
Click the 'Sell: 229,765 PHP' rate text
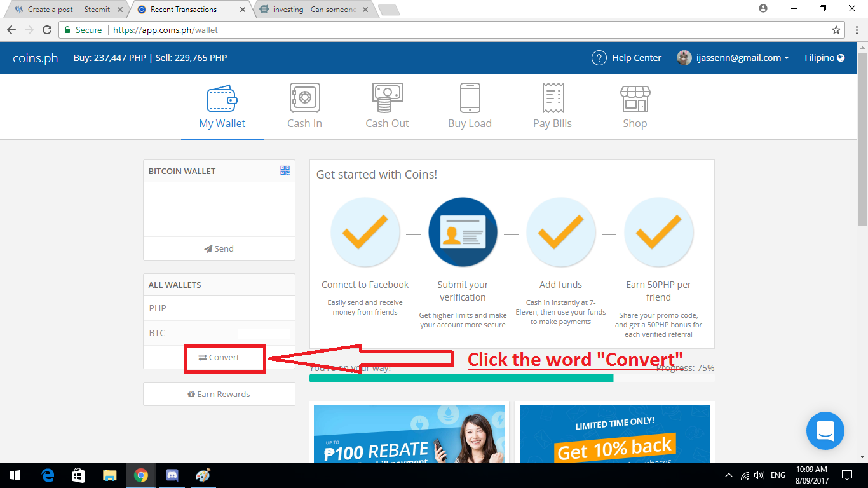[191, 58]
